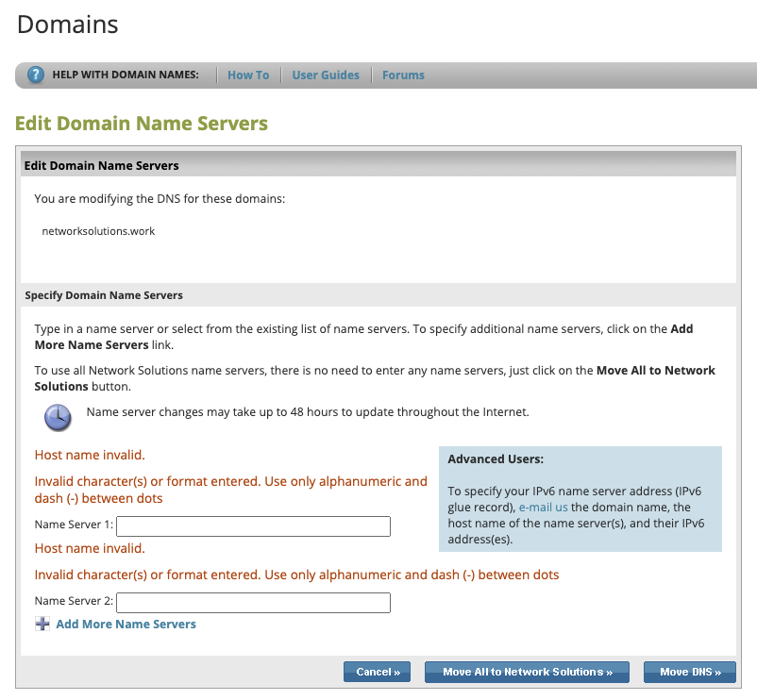Click the green Edit Domain Name Servers heading
This screenshot has height=700, width=757.
142,124
